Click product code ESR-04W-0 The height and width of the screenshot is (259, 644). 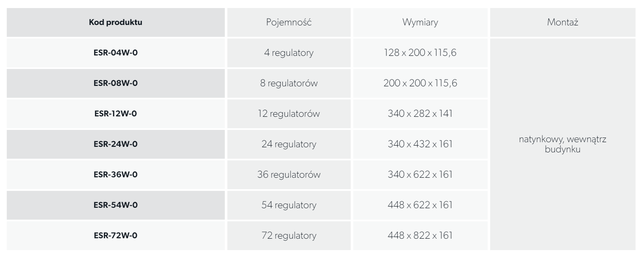tap(115, 53)
